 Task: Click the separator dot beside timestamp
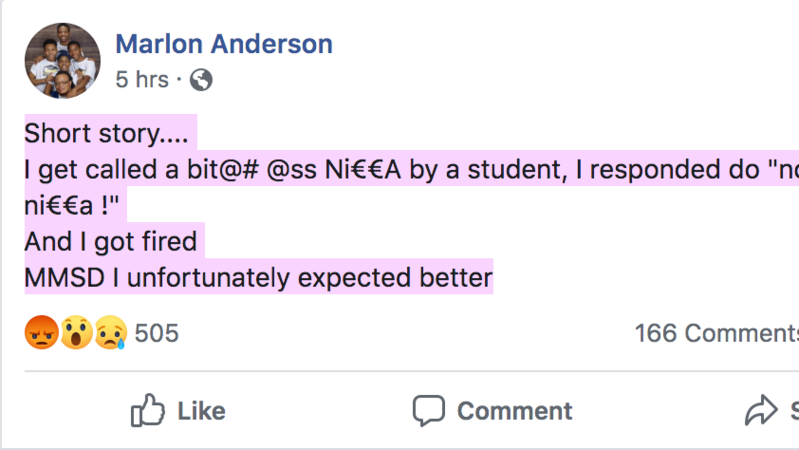179,79
